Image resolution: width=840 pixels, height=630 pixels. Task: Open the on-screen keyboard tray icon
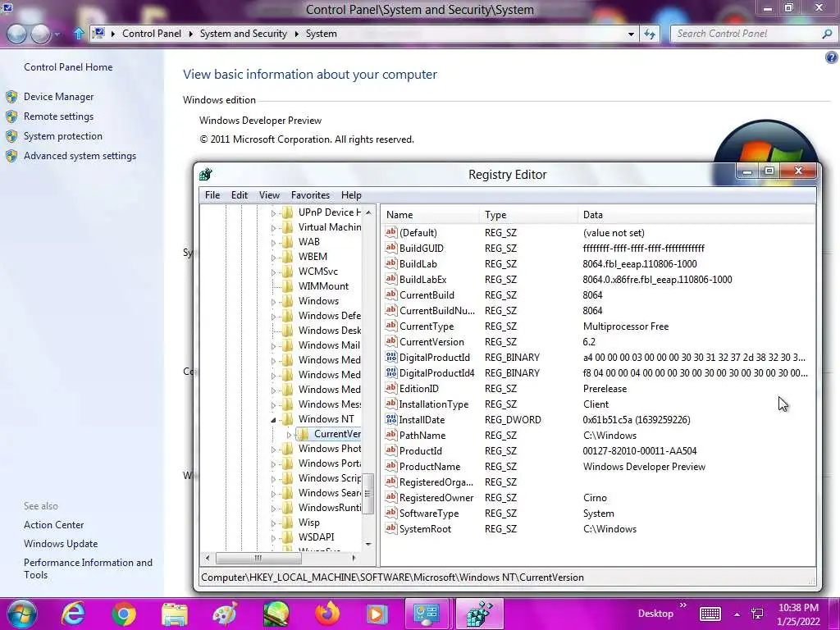[710, 614]
